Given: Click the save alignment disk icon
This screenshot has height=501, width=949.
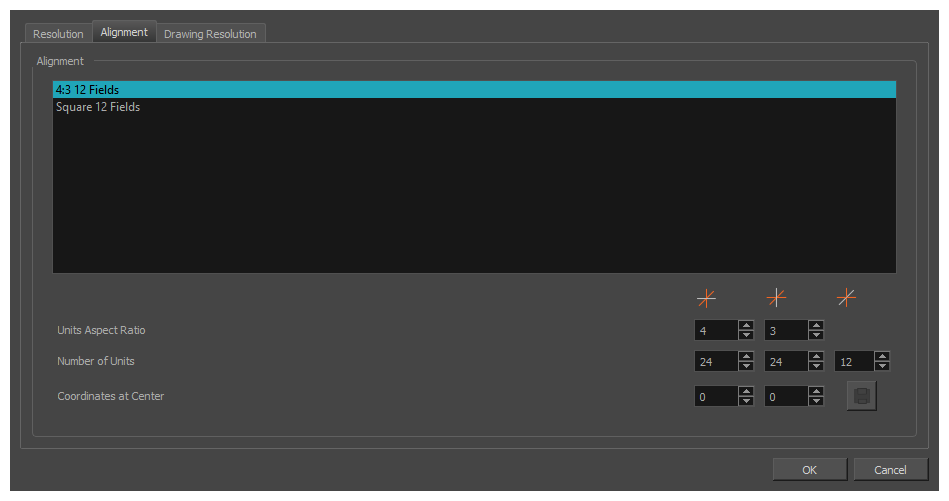Looking at the screenshot, I should click(x=861, y=396).
